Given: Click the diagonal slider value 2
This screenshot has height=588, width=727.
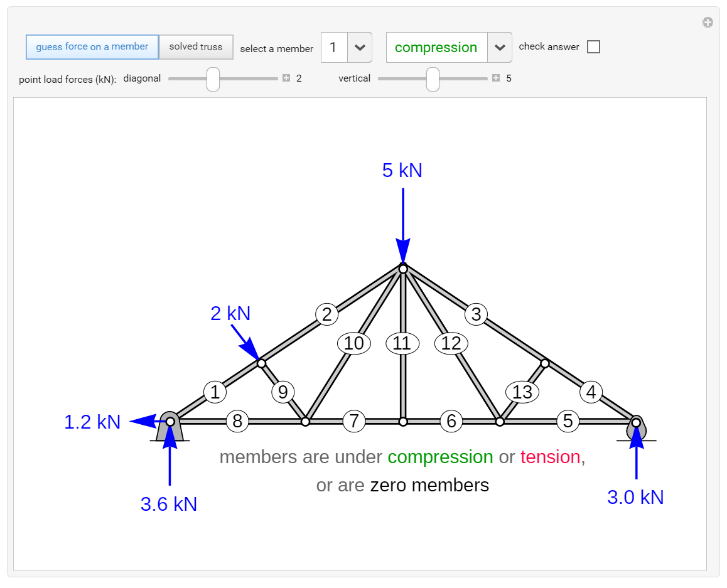Looking at the screenshot, I should tap(299, 78).
